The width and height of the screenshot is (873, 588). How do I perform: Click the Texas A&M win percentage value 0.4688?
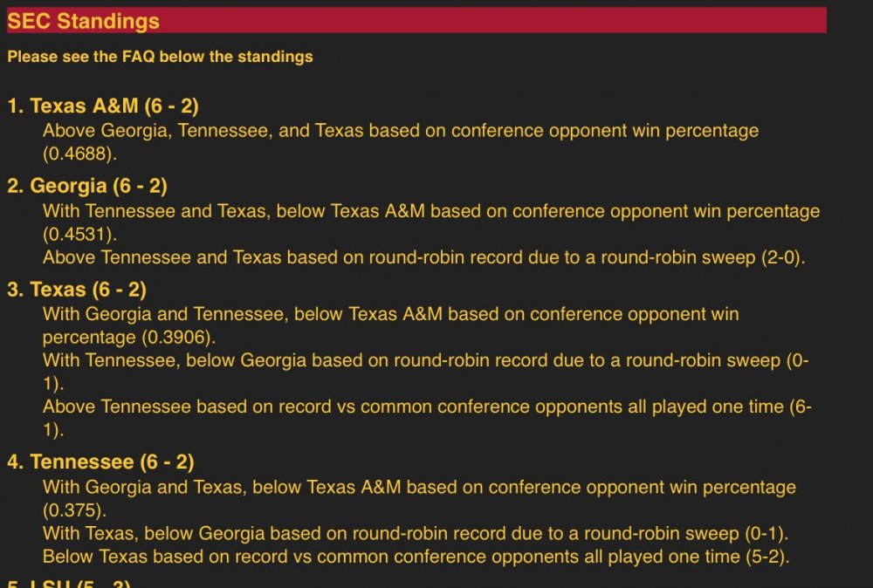coord(79,153)
